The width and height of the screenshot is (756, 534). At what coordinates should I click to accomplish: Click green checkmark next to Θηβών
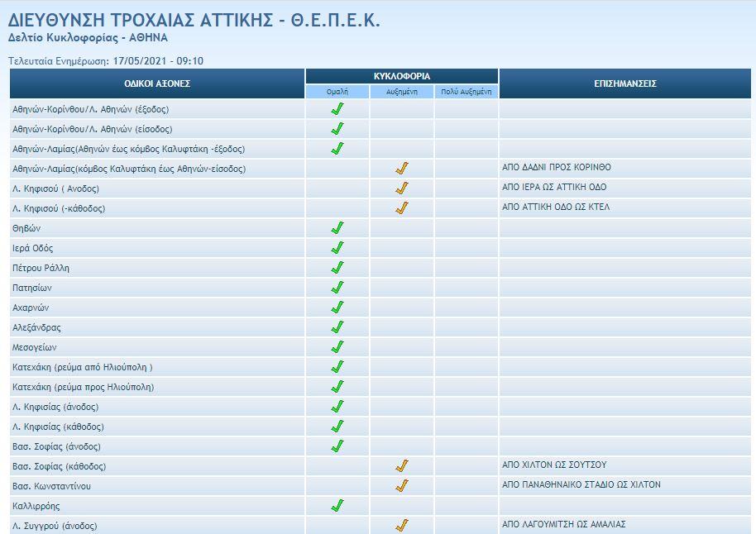(x=337, y=228)
